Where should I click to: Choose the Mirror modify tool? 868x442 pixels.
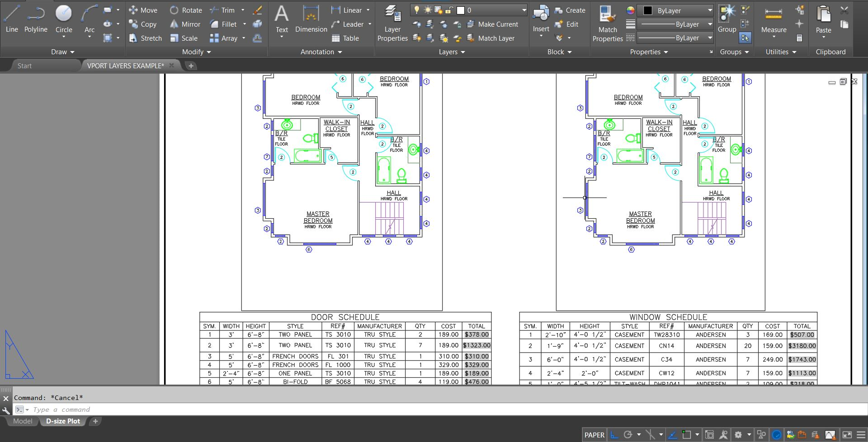[185, 24]
